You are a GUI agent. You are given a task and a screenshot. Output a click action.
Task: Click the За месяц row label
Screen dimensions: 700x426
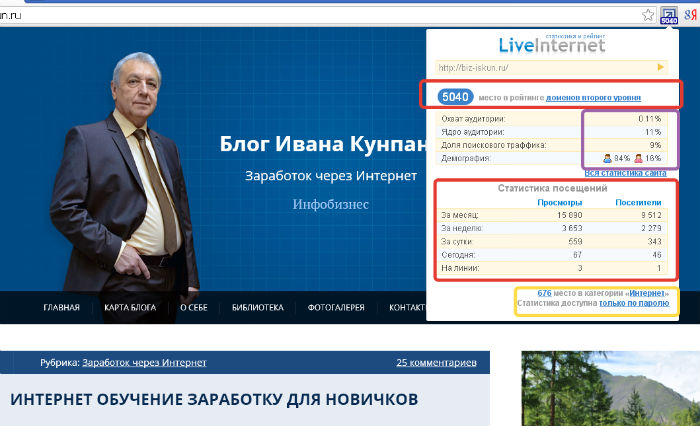(x=459, y=215)
